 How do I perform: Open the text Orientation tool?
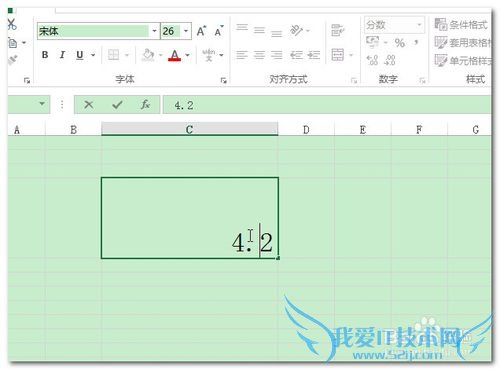(x=296, y=30)
